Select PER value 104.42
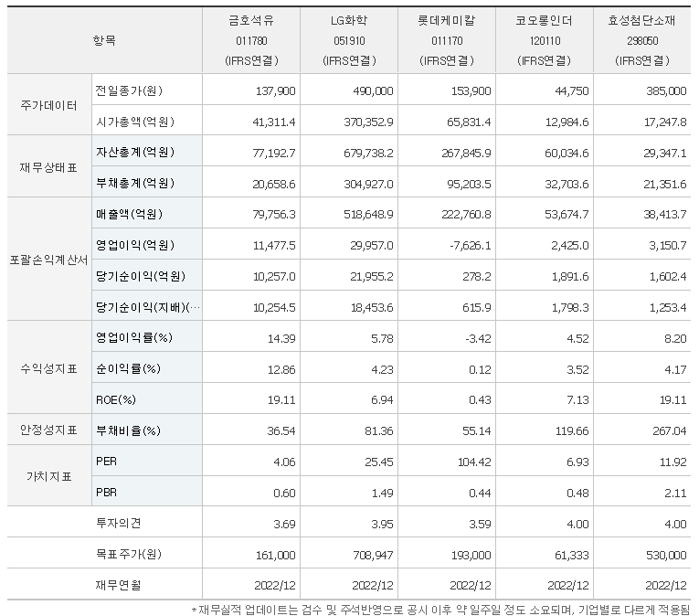699x616 pixels. [475, 462]
